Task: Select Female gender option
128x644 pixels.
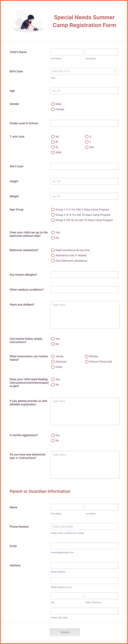Action: tap(53, 109)
